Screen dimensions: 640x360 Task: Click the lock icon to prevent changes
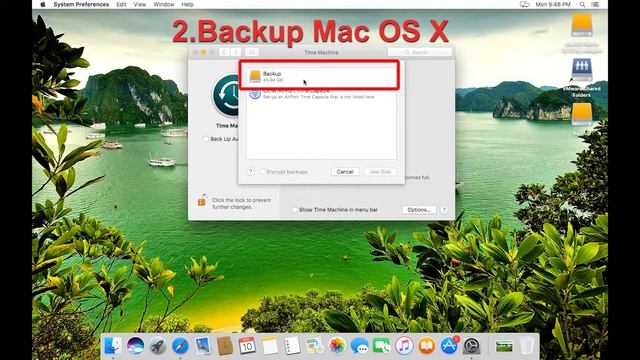(x=202, y=200)
